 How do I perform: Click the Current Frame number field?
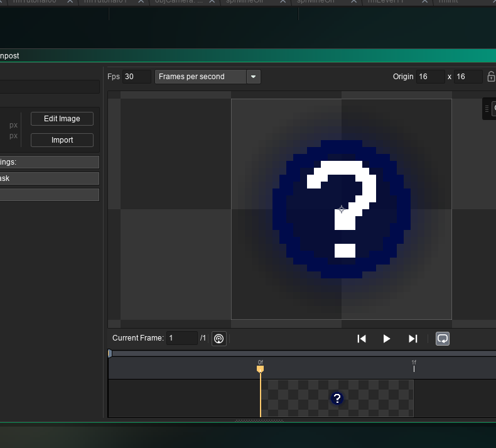182,338
